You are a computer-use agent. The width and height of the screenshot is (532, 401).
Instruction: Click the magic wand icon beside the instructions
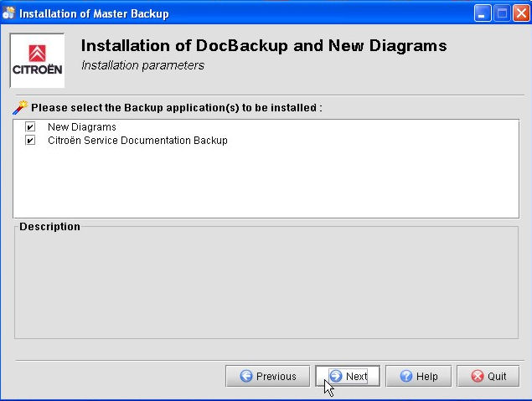click(21, 107)
